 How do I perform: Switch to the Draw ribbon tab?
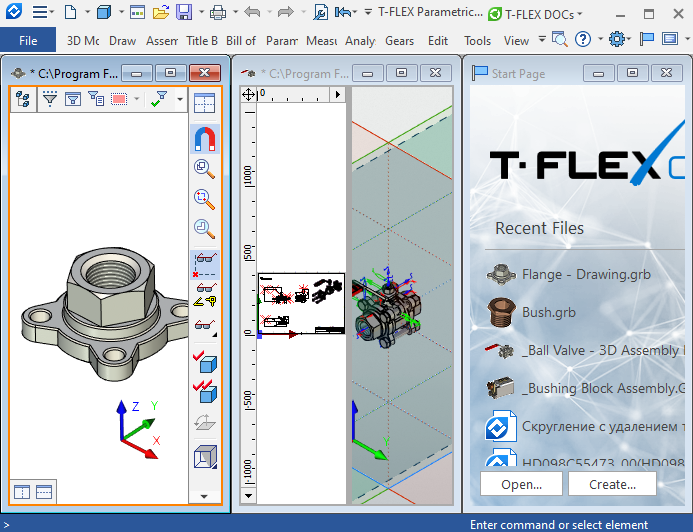[122, 41]
